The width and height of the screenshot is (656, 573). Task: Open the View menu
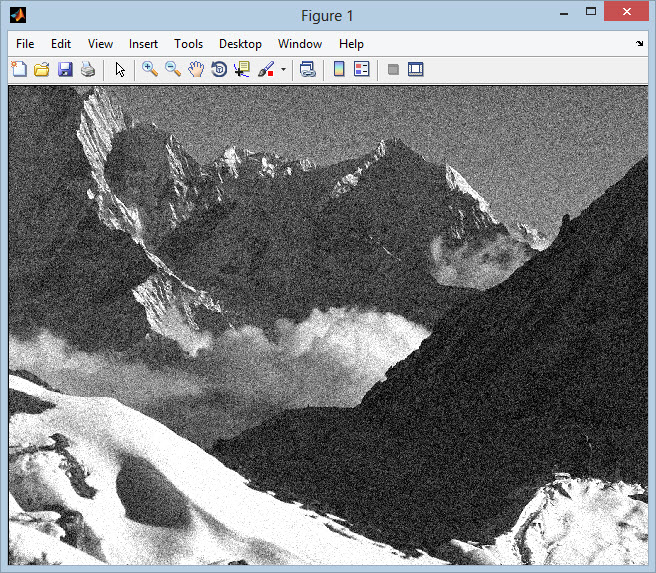coord(100,44)
